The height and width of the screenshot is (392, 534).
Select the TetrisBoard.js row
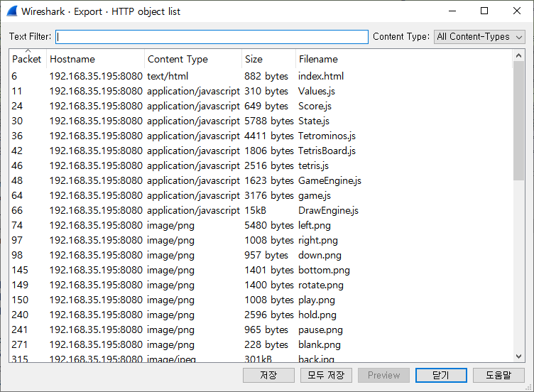click(x=261, y=151)
